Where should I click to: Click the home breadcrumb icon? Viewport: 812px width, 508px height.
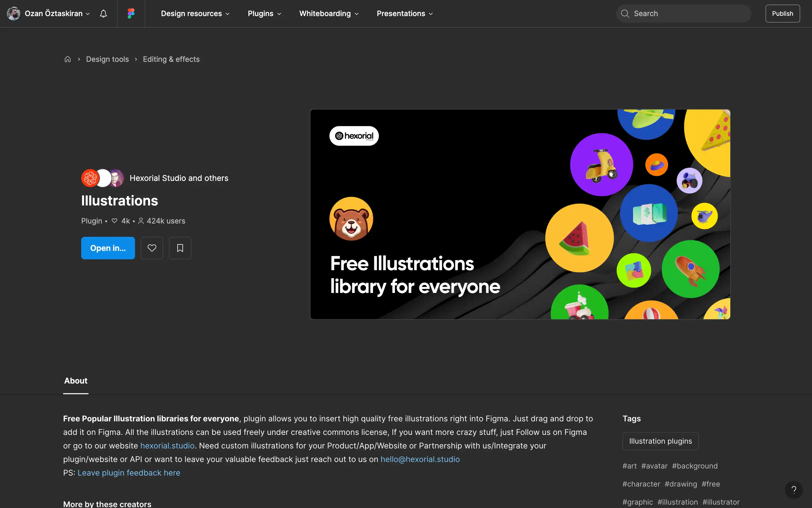click(x=67, y=59)
